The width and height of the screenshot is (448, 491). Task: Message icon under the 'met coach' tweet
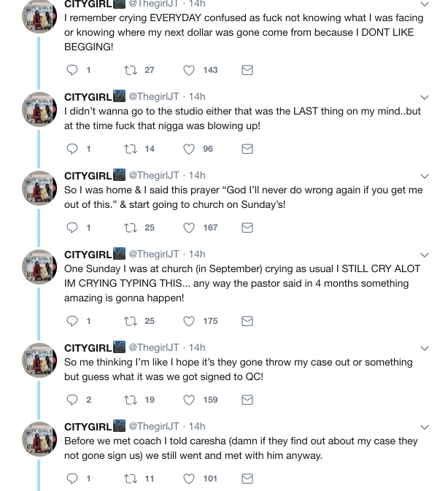click(247, 479)
